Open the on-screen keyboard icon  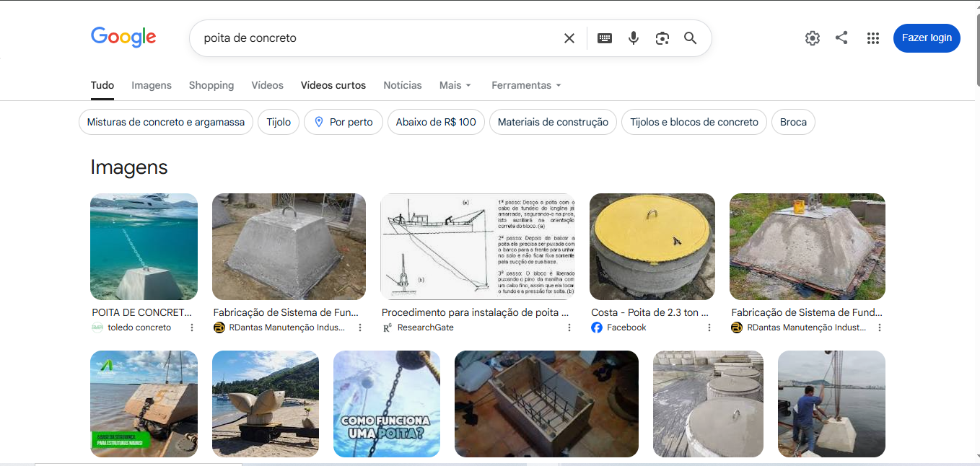(x=605, y=38)
